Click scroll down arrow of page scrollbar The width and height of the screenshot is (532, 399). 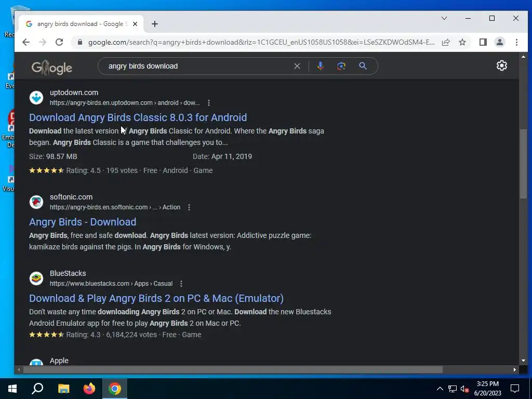tap(523, 361)
